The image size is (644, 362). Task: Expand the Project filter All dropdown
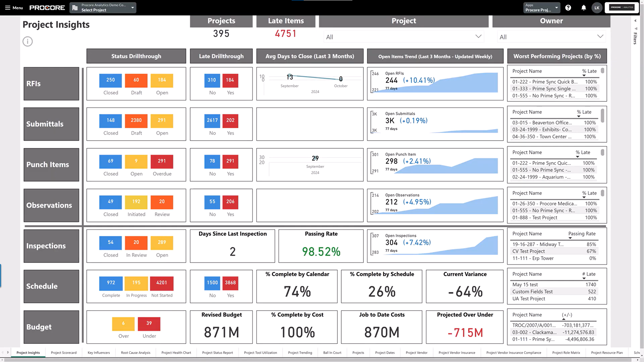pos(478,37)
